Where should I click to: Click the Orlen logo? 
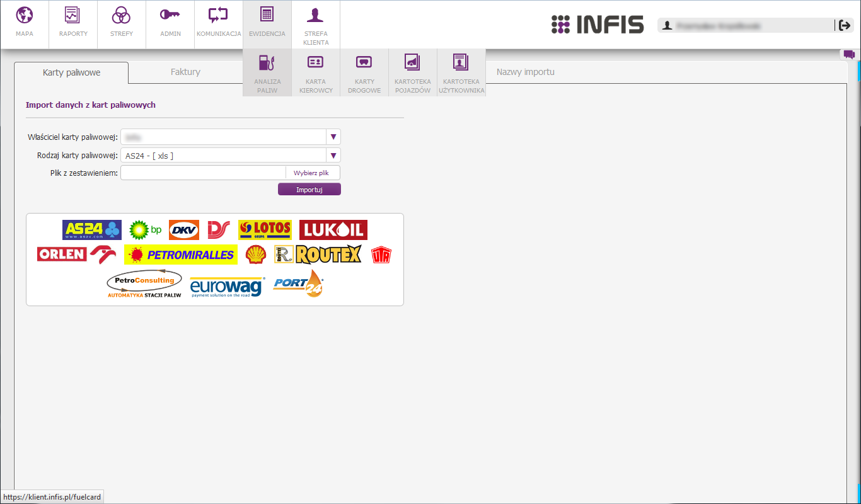(x=77, y=254)
